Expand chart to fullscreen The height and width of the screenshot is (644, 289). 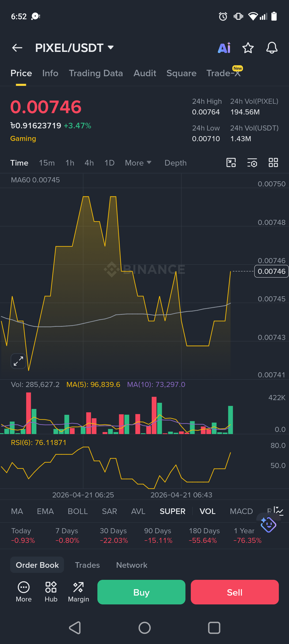click(x=18, y=361)
